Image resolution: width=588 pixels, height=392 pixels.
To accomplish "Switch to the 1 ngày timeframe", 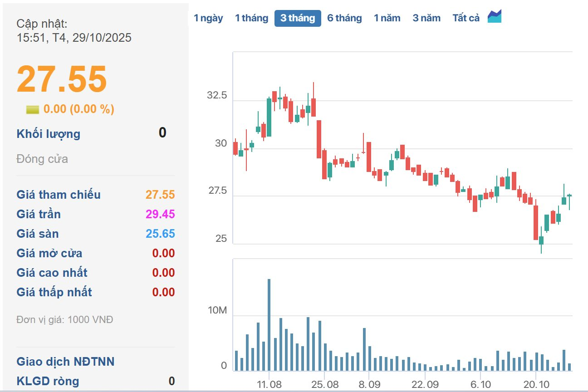I will tap(208, 18).
